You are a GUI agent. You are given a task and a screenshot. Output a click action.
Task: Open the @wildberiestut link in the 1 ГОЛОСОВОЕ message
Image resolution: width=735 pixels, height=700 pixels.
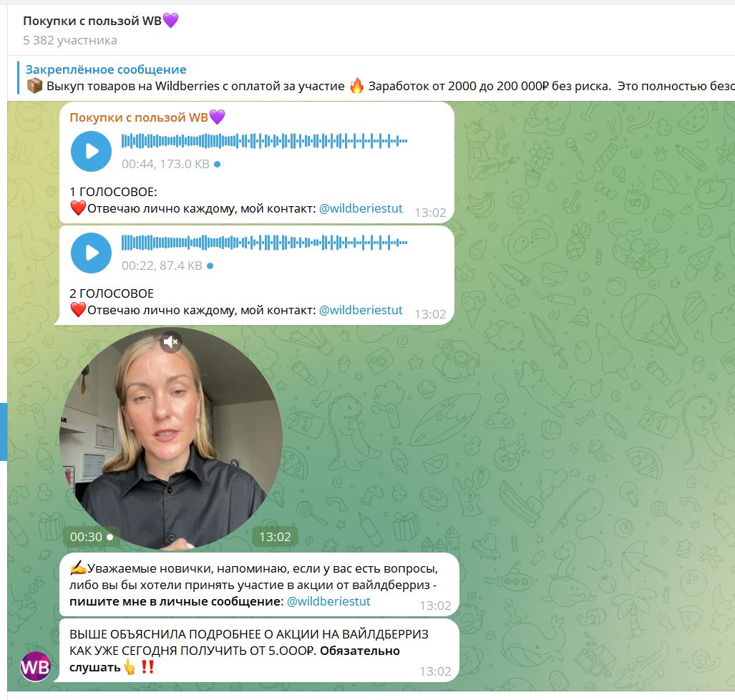point(361,209)
